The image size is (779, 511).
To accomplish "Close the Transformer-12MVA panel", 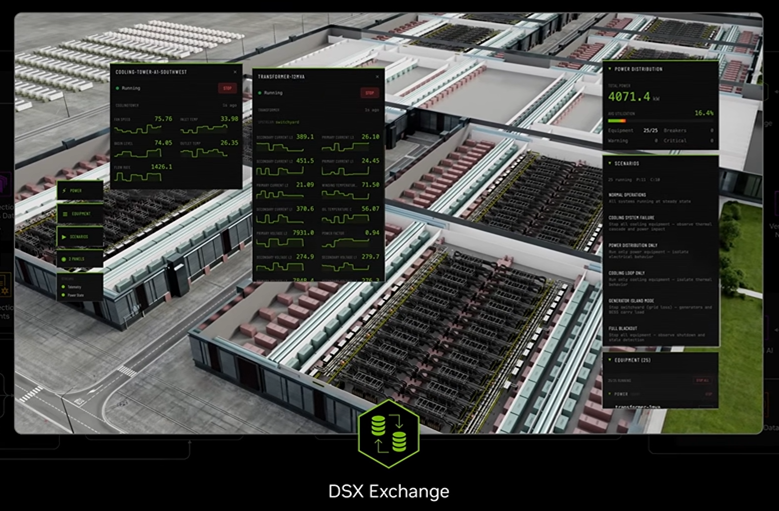I will coord(379,77).
